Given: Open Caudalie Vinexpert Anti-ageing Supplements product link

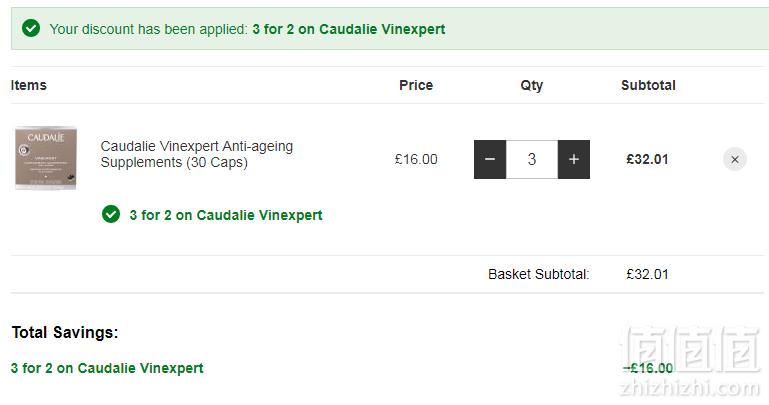Looking at the screenshot, I should [x=197, y=154].
